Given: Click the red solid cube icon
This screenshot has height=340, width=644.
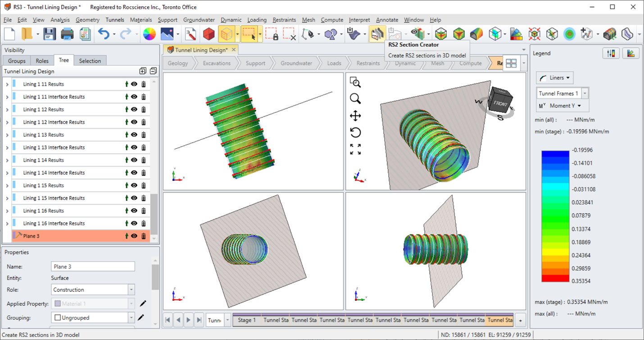Looking at the screenshot, I should pos(209,34).
